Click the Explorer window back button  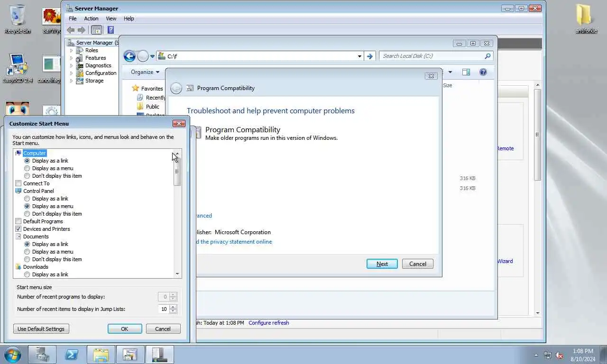(x=129, y=56)
